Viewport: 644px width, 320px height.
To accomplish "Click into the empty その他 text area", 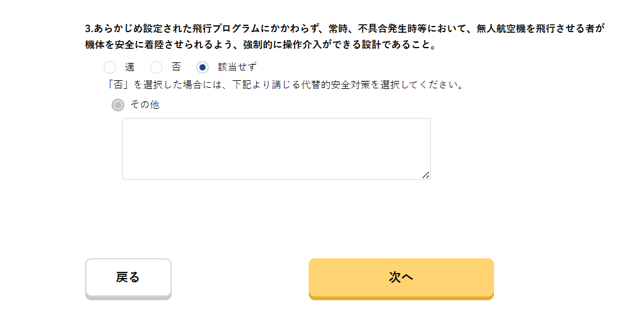I will (x=276, y=149).
